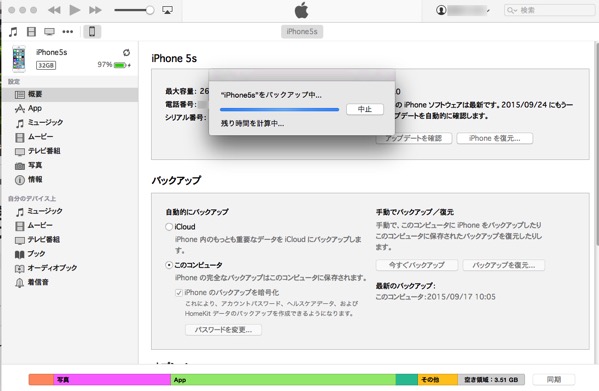Click the search field
Image resolution: width=599 pixels, height=391 pixels.
(549, 10)
